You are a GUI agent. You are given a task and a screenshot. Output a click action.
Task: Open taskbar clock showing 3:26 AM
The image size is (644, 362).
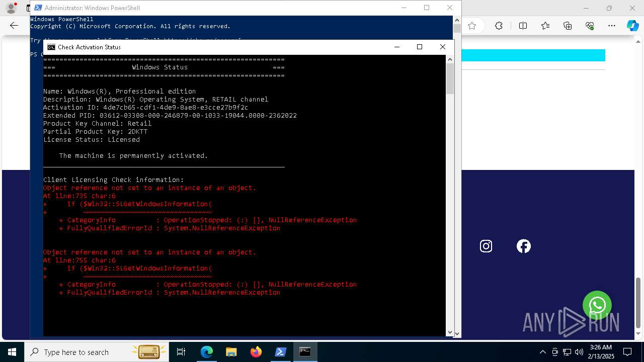[601, 352]
